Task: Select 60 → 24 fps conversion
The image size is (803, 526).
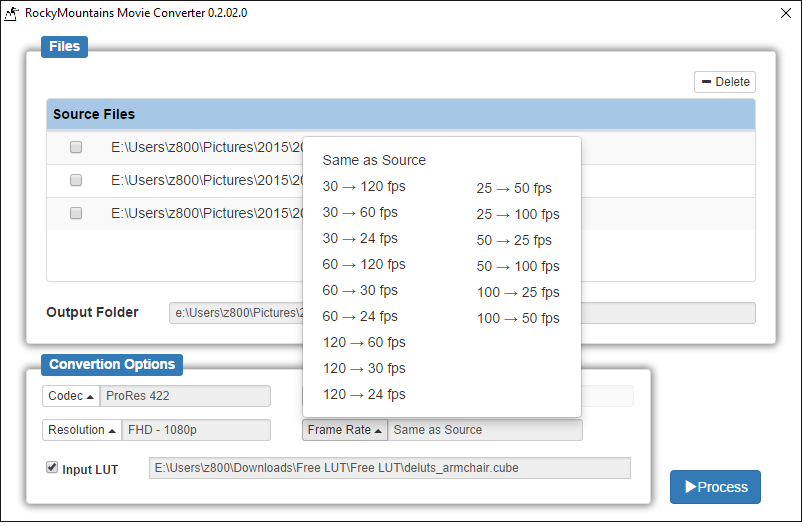Action: 360,316
